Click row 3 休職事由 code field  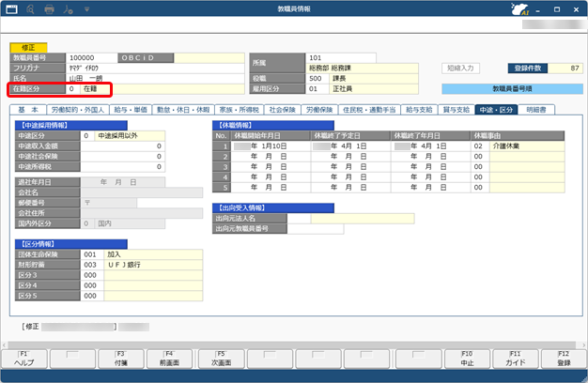480,167
